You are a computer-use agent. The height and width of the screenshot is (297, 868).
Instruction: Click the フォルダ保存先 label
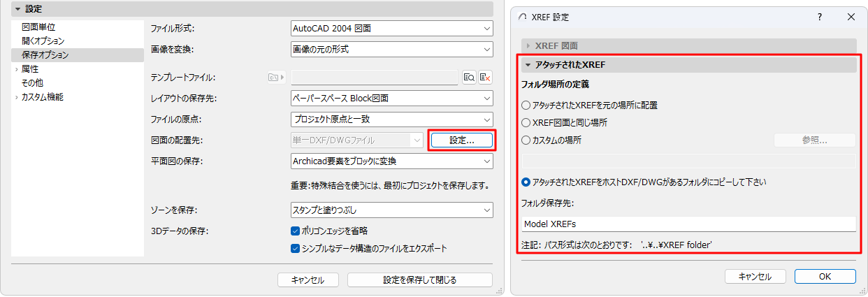pos(549,203)
